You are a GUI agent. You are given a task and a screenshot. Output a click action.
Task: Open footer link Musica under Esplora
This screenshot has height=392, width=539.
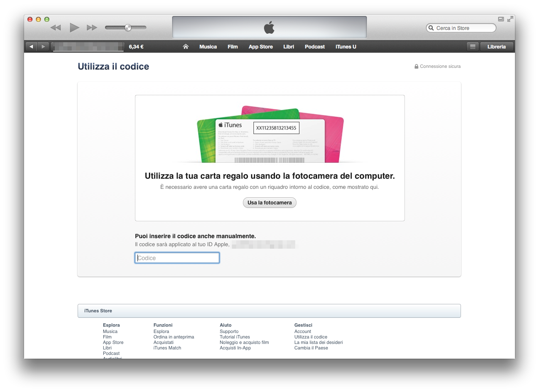[110, 331]
